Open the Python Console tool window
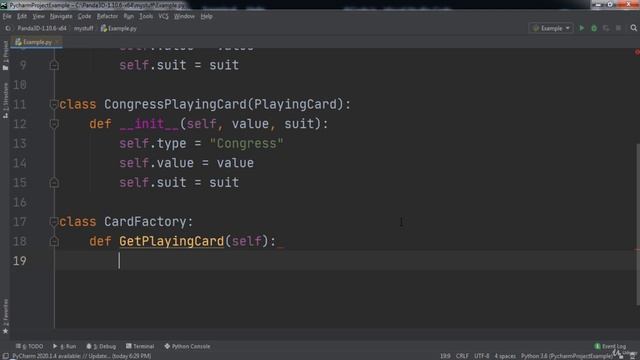The height and width of the screenshot is (360, 640). [187, 346]
